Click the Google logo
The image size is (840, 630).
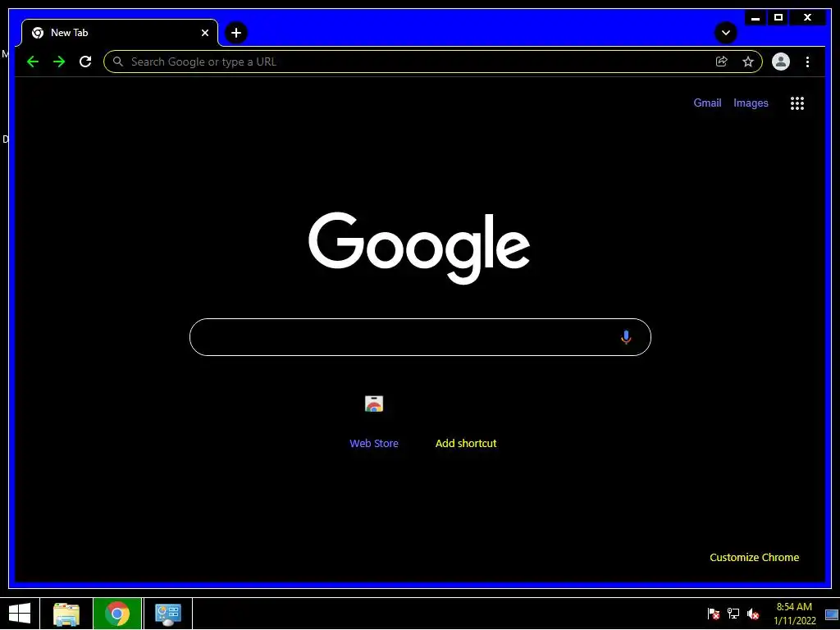(x=419, y=248)
